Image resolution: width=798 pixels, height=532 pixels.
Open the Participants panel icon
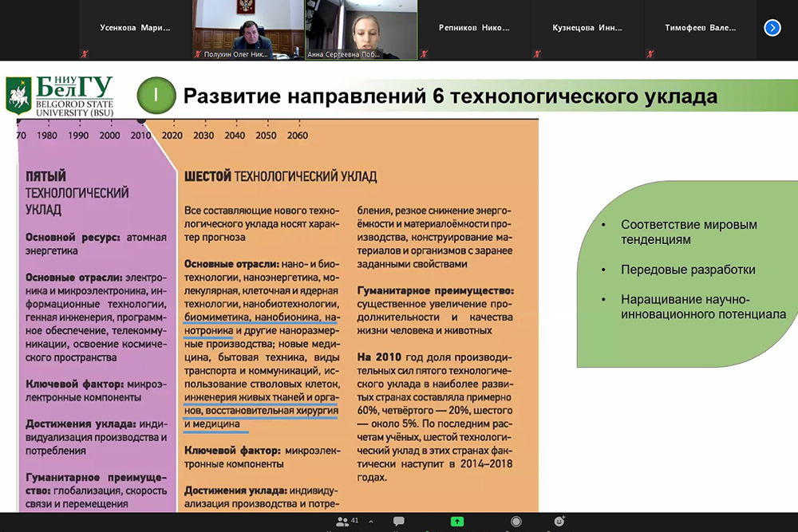pyautogui.click(x=343, y=522)
